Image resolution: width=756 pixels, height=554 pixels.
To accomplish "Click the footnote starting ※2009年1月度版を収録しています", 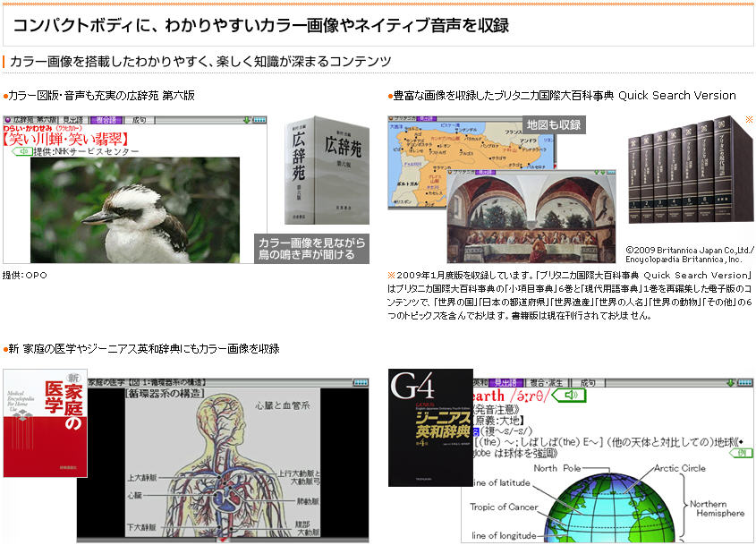I will (x=570, y=295).
